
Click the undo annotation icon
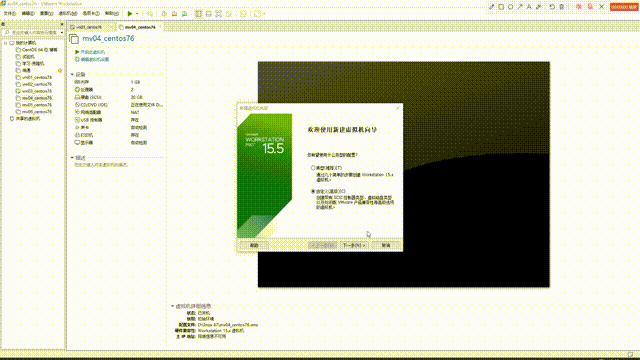[x=552, y=7]
